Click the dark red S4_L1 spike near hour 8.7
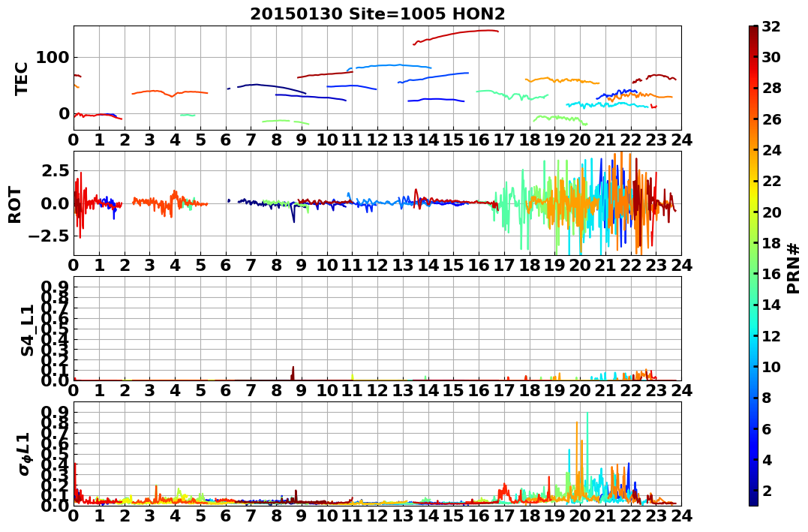Image resolution: width=808 pixels, height=532 pixels. pos(293,373)
